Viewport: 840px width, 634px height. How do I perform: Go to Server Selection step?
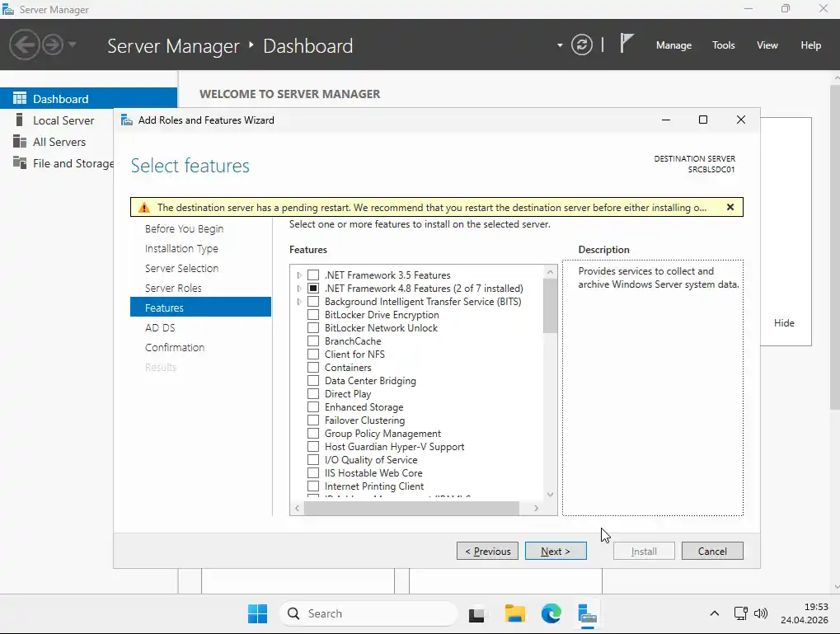coord(181,269)
